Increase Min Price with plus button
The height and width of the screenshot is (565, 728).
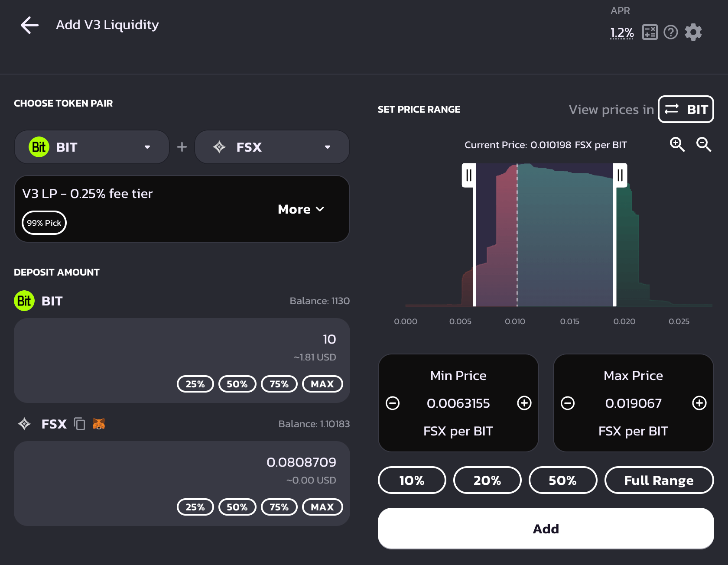(524, 403)
